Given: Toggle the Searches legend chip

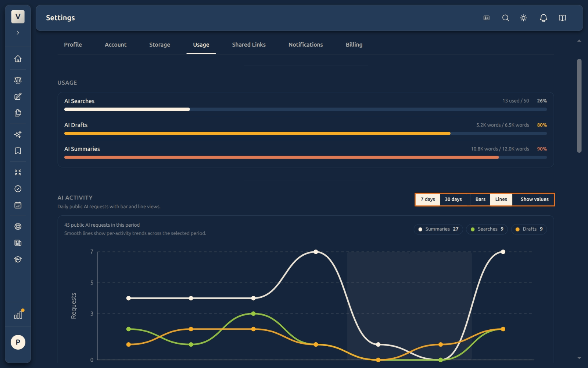Looking at the screenshot, I should pyautogui.click(x=487, y=229).
